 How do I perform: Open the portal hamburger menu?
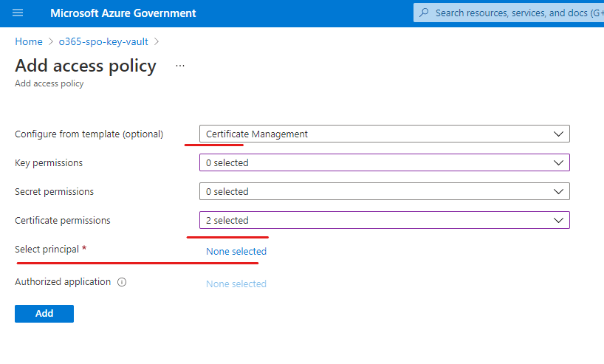pyautogui.click(x=18, y=13)
